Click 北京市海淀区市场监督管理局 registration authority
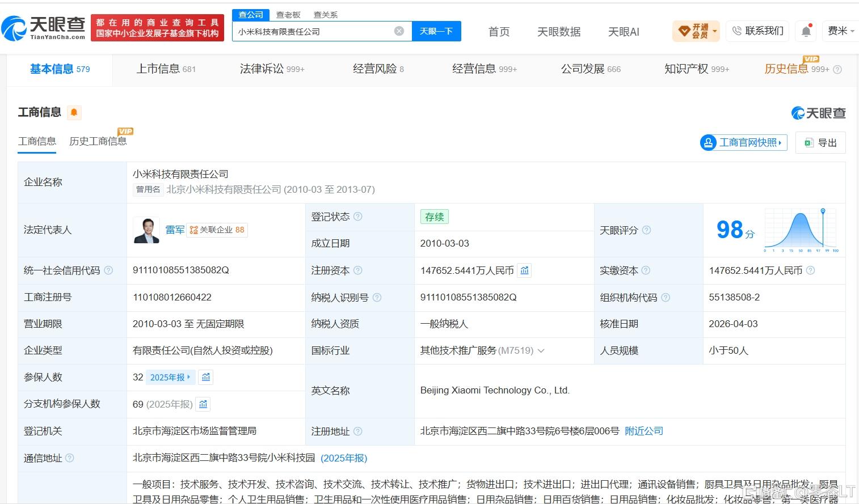The width and height of the screenshot is (859, 504). [x=195, y=431]
